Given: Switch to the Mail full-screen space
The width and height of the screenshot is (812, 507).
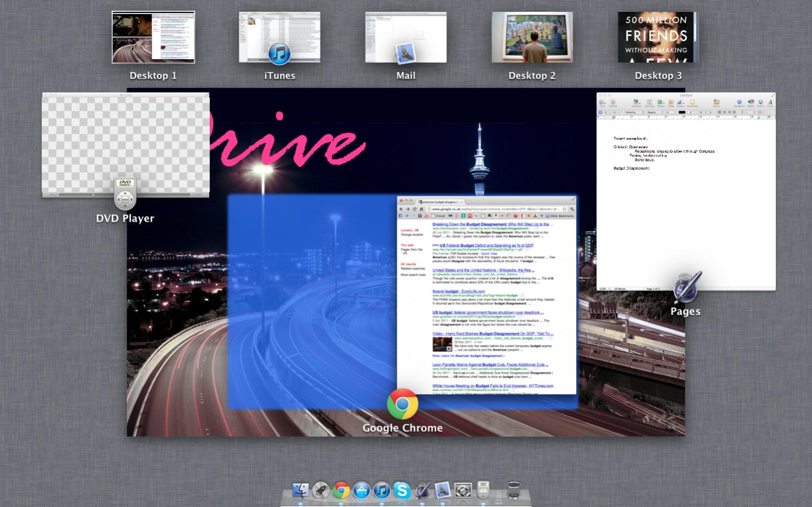Looking at the screenshot, I should (x=406, y=37).
